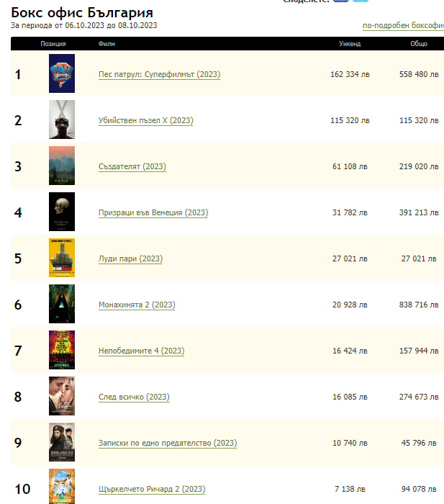Open the Пес патрул: Суперфилмът (2023) title link
This screenshot has height=504, width=444.
(159, 75)
